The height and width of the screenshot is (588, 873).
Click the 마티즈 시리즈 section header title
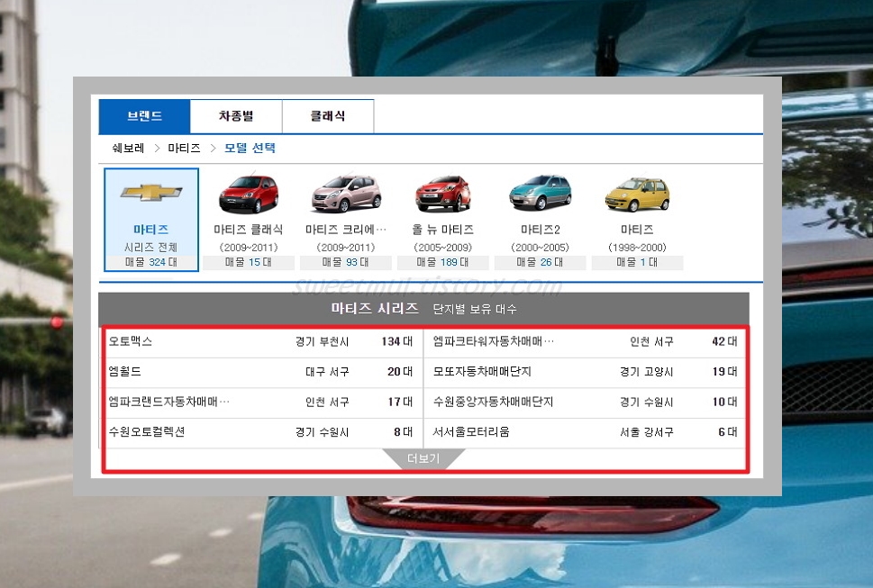(x=375, y=309)
